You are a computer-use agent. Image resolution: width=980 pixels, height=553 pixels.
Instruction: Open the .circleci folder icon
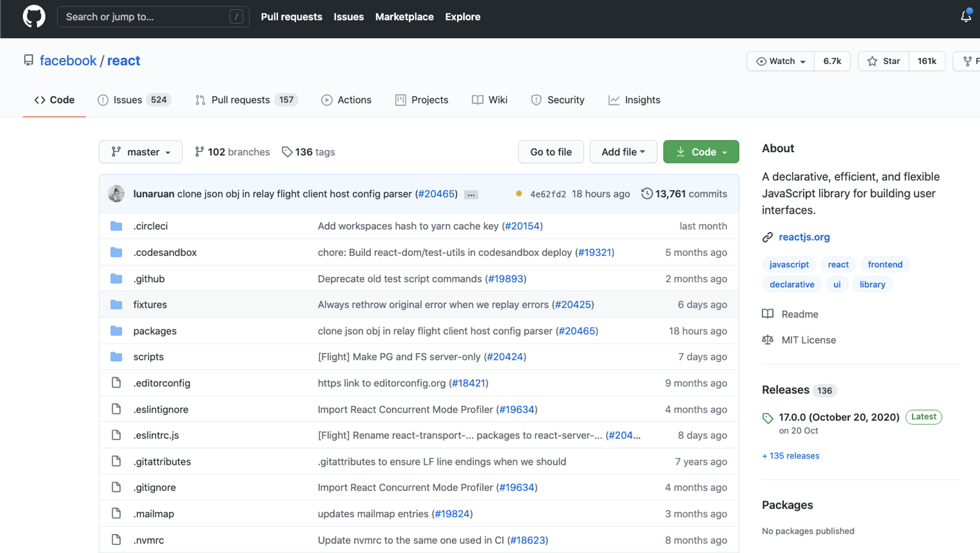tap(116, 226)
